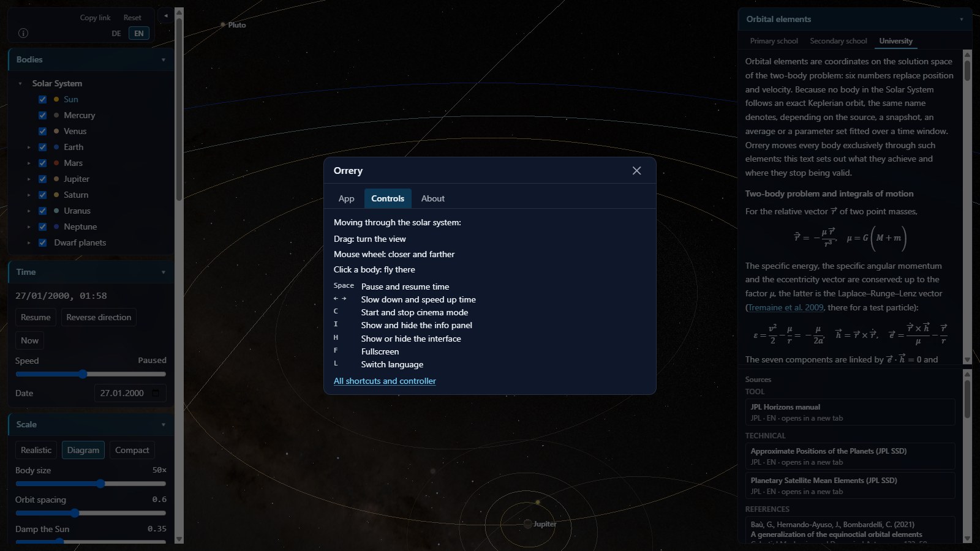Close the Orrery dialog
The width and height of the screenshot is (980, 551).
coord(636,171)
